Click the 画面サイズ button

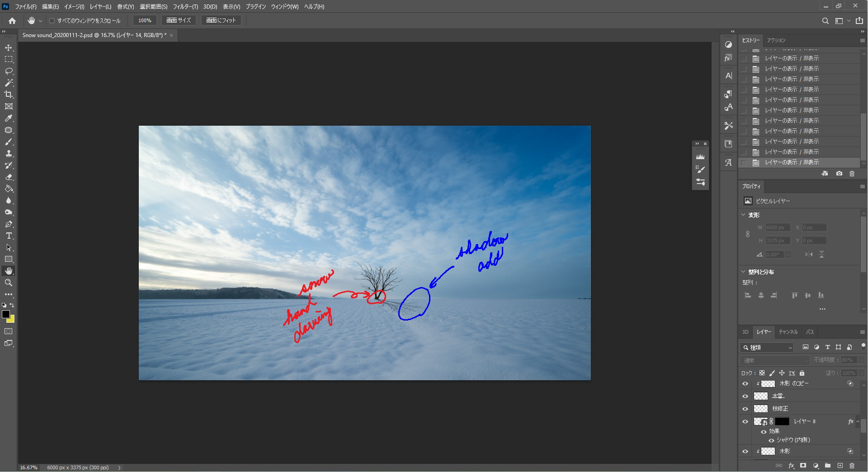click(x=179, y=20)
